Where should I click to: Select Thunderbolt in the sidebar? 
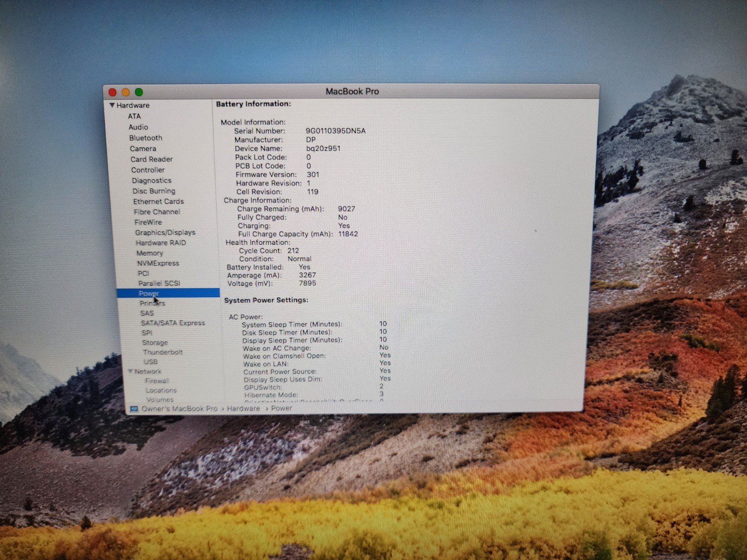[x=163, y=352]
